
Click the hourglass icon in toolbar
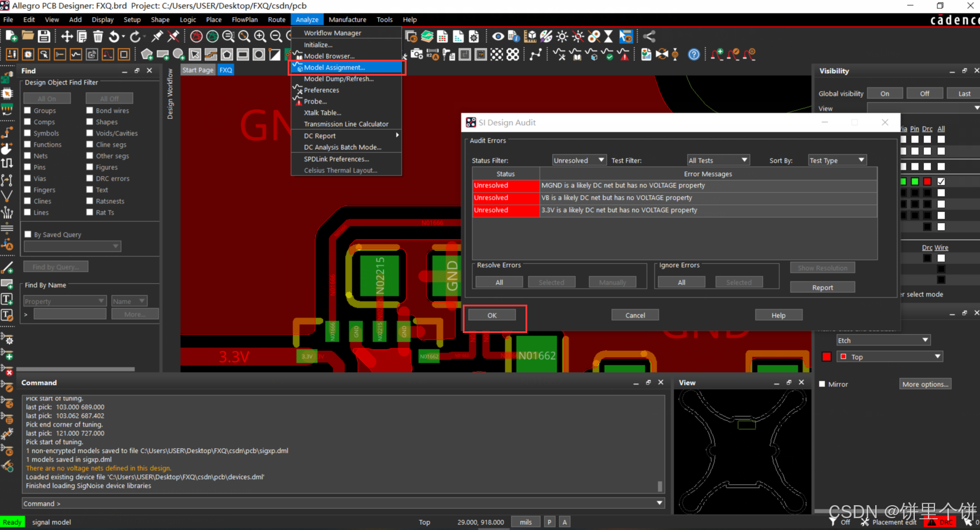tap(608, 36)
